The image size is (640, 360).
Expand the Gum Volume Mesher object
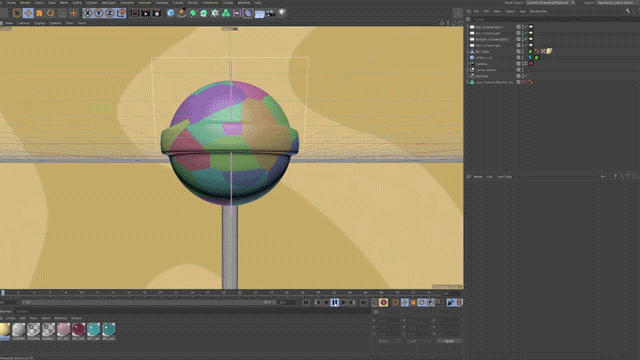point(468,82)
